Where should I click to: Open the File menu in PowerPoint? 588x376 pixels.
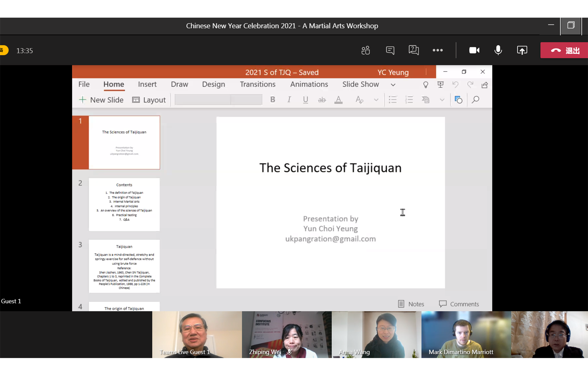coord(84,84)
